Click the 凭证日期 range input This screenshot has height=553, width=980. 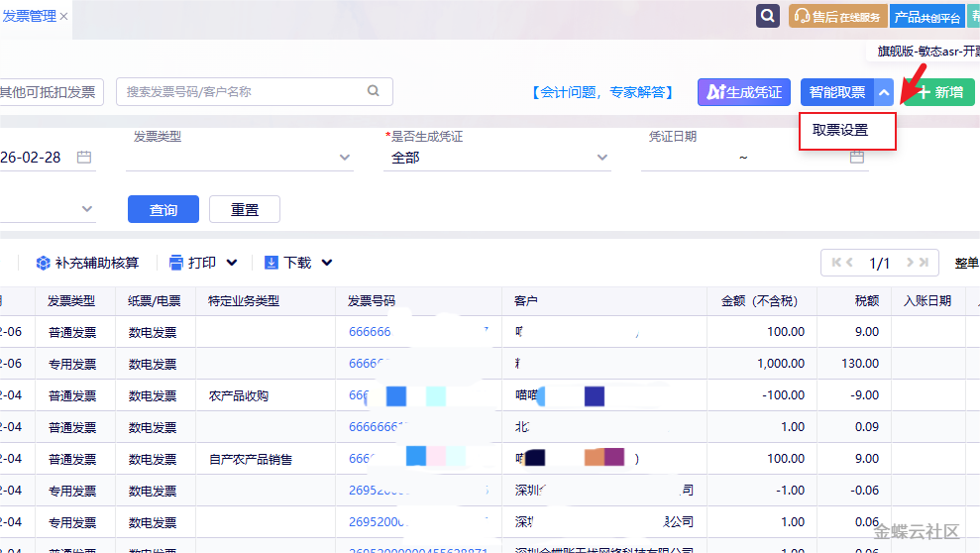pyautogui.click(x=754, y=158)
